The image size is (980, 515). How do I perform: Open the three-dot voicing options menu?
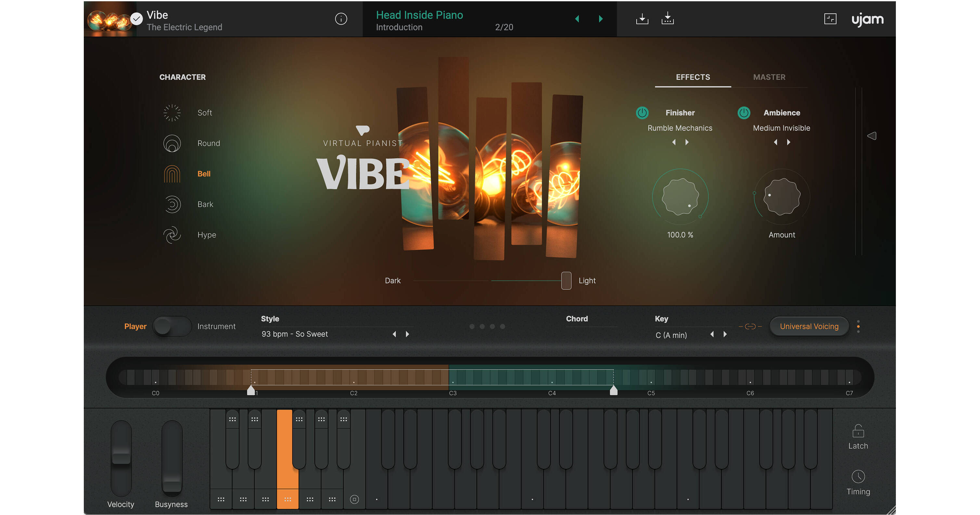[858, 326]
